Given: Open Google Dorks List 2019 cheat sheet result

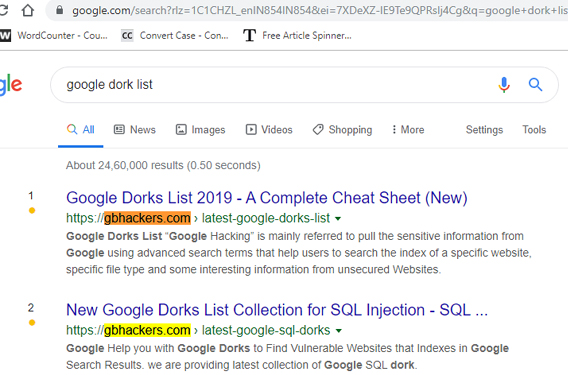Looking at the screenshot, I should pyautogui.click(x=267, y=198).
